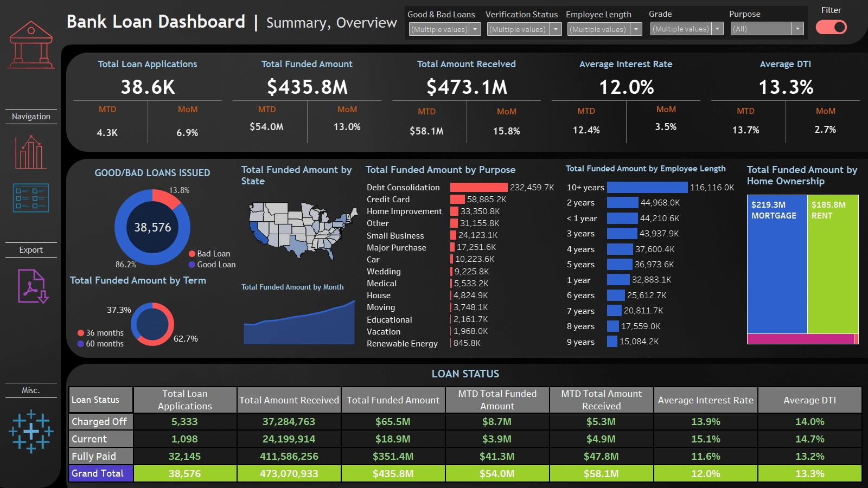Click the bank building logo icon
The height and width of the screenshot is (488, 868).
[31, 44]
